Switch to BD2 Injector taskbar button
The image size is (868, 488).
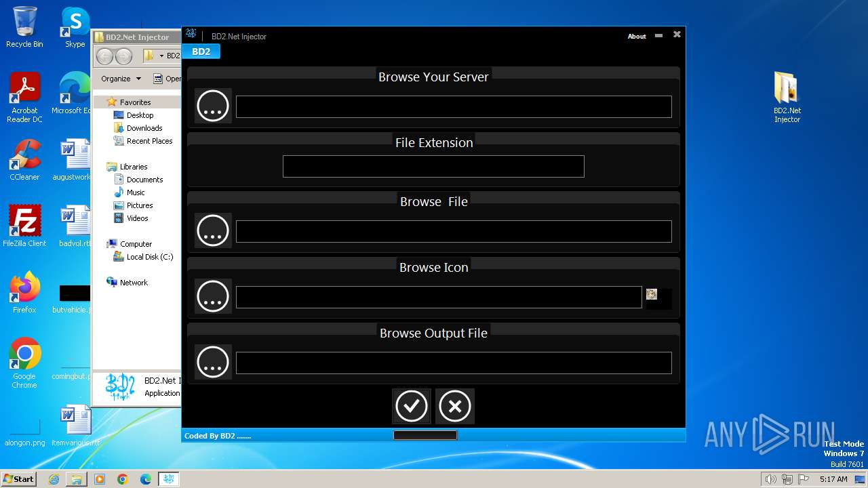[x=169, y=479]
